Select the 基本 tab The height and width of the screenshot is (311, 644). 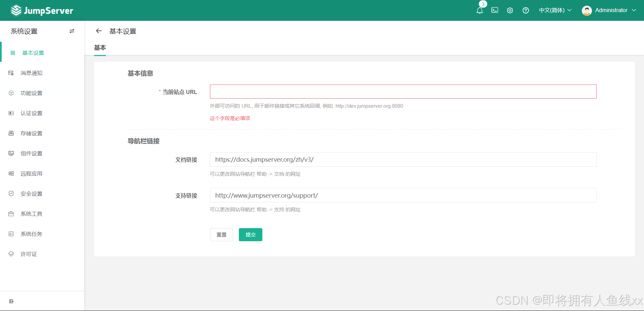100,48
